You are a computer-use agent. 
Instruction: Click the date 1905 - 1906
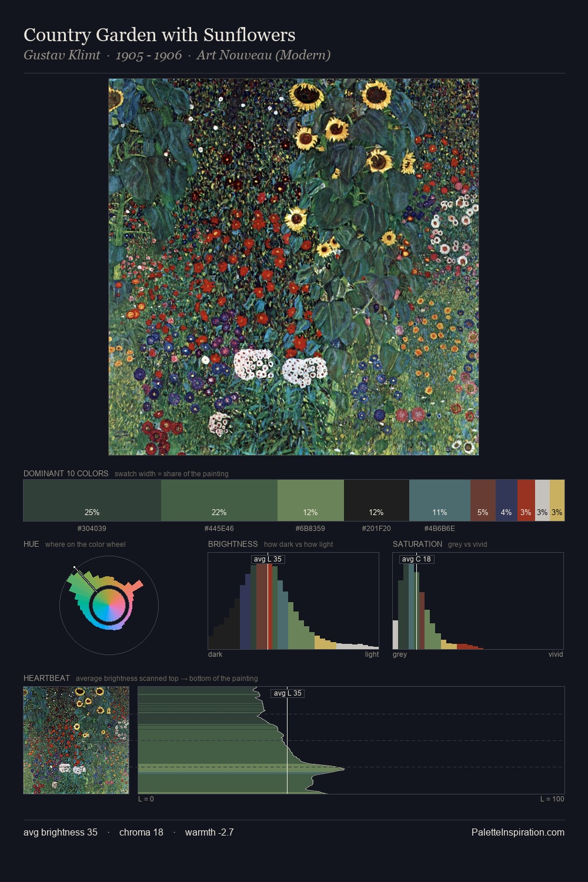coord(149,55)
